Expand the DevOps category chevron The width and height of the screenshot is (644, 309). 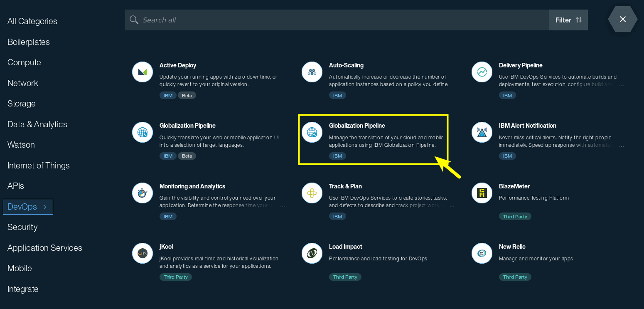point(45,207)
